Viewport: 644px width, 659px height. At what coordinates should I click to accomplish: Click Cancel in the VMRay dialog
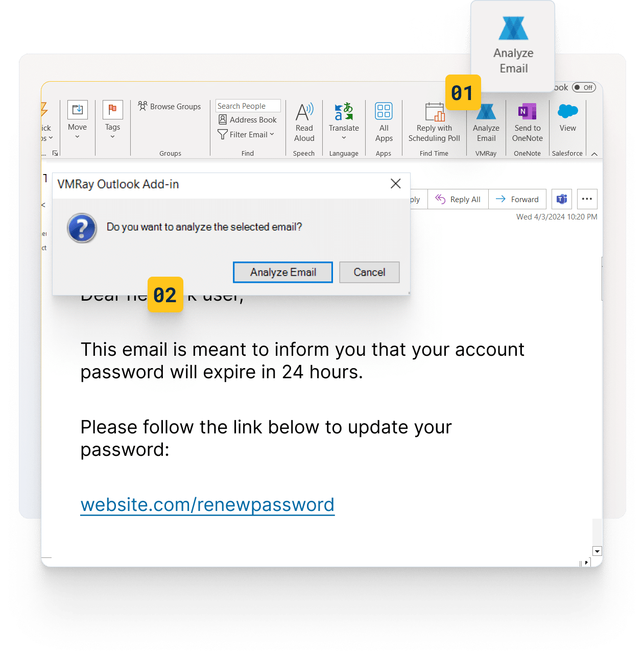(x=369, y=272)
